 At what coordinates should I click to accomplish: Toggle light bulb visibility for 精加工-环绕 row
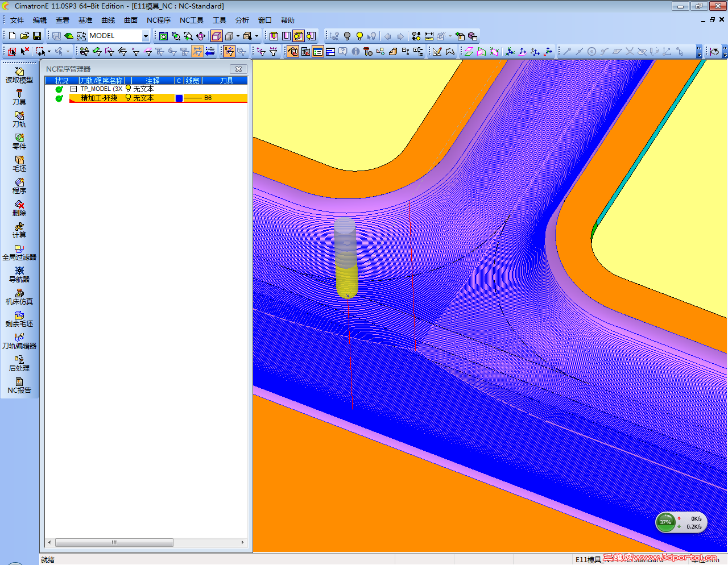tap(128, 98)
